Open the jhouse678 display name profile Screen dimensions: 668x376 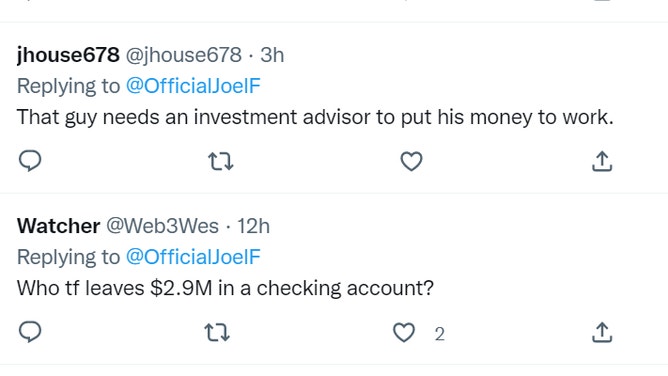click(68, 55)
